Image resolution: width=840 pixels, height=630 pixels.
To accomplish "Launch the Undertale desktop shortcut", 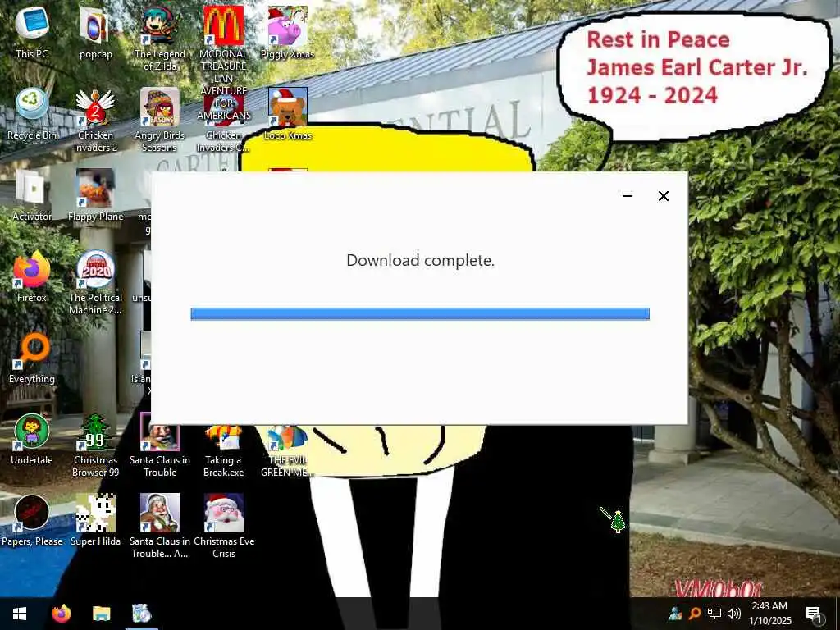I will [x=32, y=440].
